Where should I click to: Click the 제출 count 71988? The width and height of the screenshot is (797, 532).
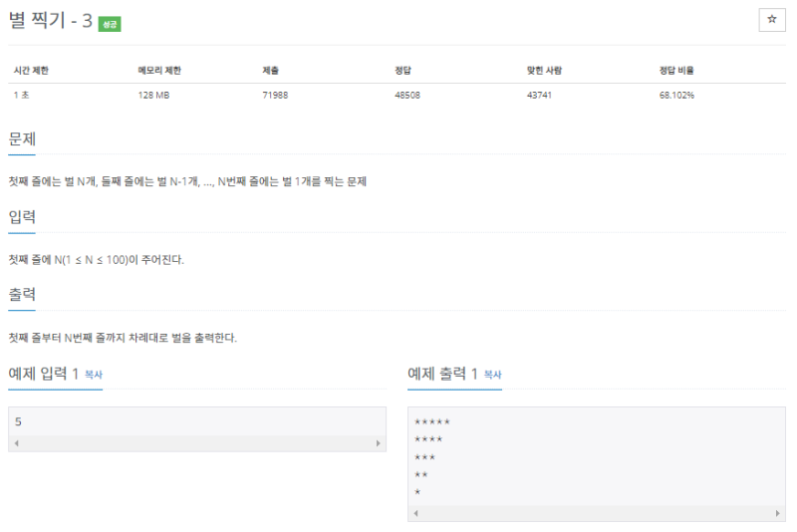click(x=275, y=95)
